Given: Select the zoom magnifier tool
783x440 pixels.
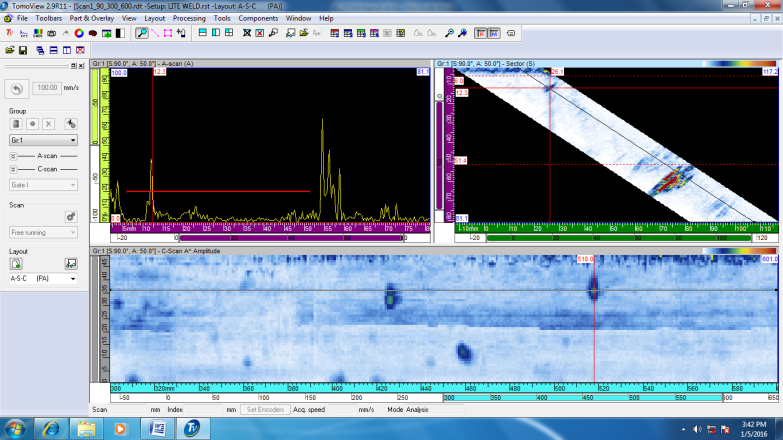Looking at the screenshot, I should coord(142,33).
